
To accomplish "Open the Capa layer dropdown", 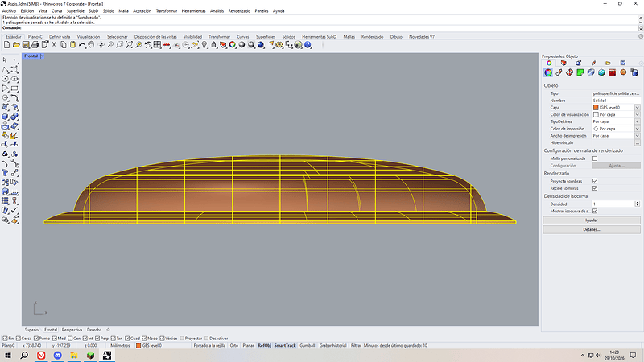I will tap(637, 108).
